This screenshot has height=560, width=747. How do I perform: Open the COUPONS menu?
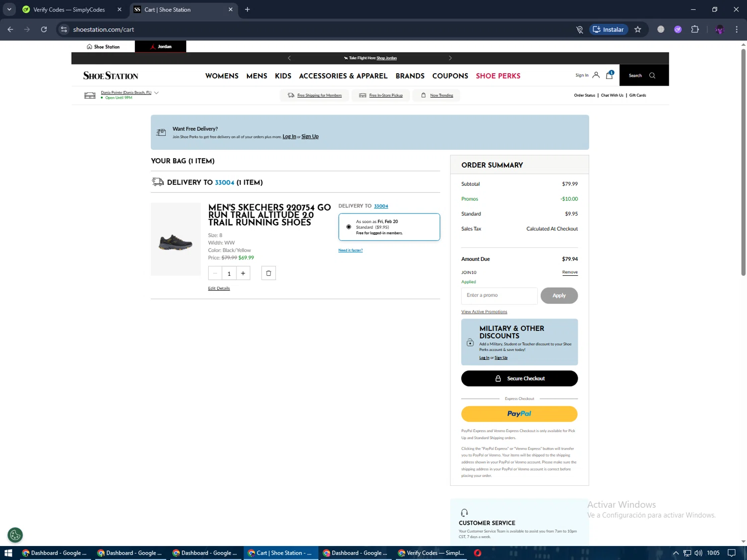(x=450, y=76)
